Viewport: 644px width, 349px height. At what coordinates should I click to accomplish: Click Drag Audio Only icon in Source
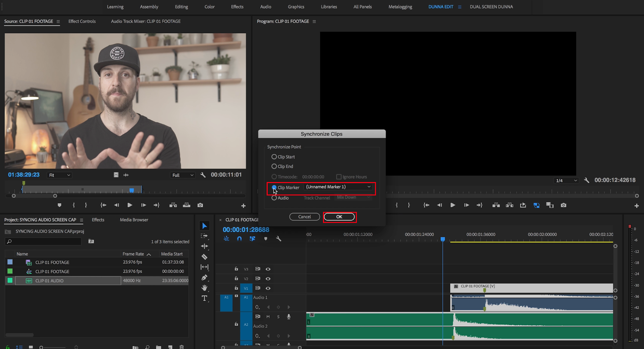pos(126,175)
